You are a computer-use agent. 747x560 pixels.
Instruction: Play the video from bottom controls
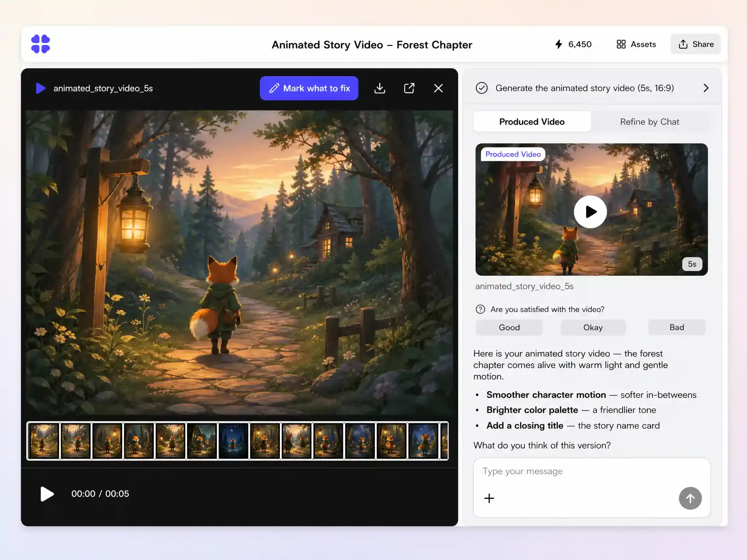(x=47, y=494)
